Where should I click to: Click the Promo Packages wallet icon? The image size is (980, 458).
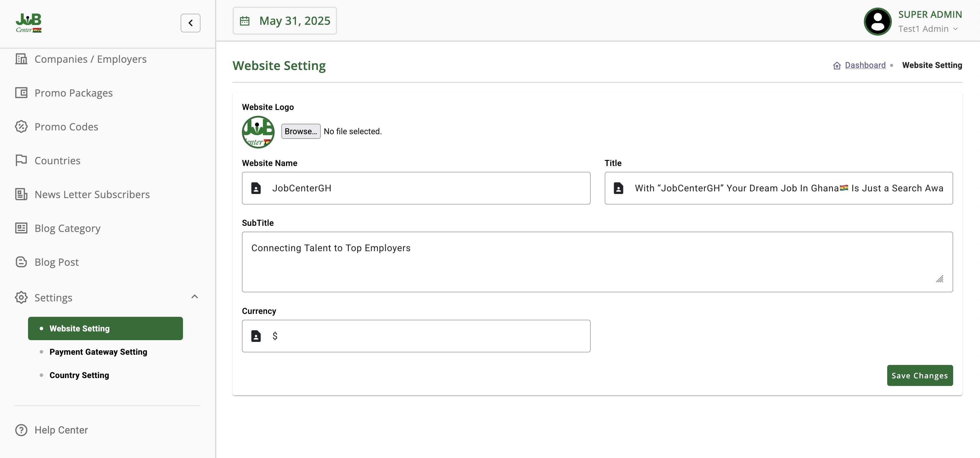pos(21,93)
